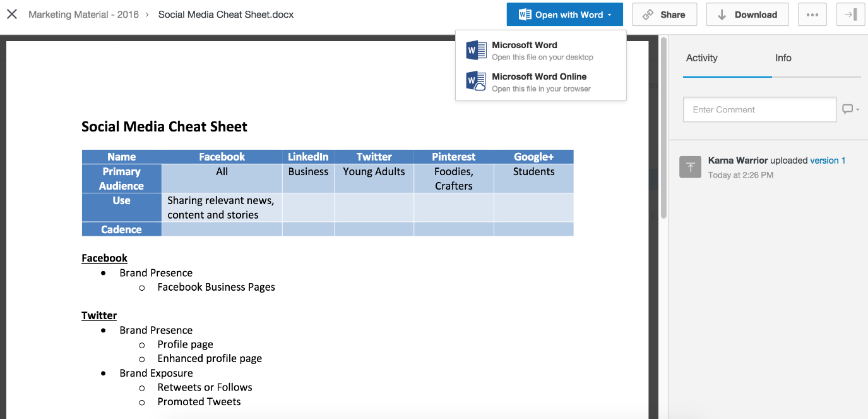Expand the Open with Word dropdown arrow
868x419 pixels.
pyautogui.click(x=610, y=15)
